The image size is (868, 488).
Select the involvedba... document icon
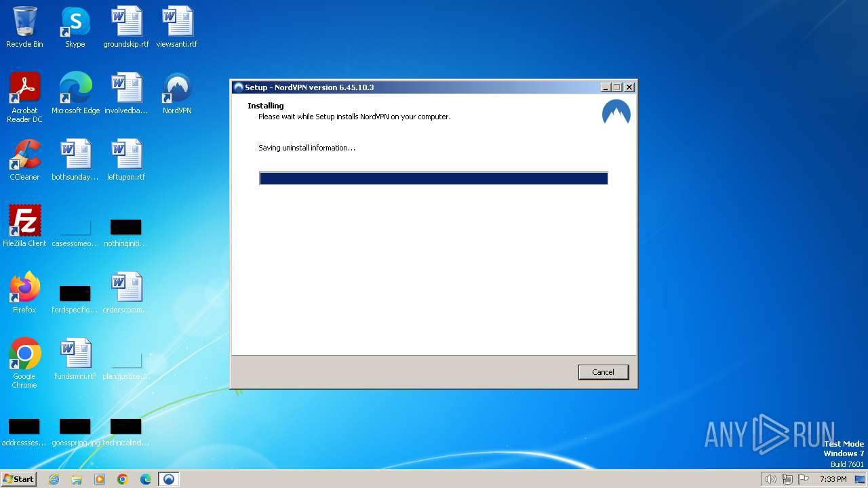(x=126, y=94)
